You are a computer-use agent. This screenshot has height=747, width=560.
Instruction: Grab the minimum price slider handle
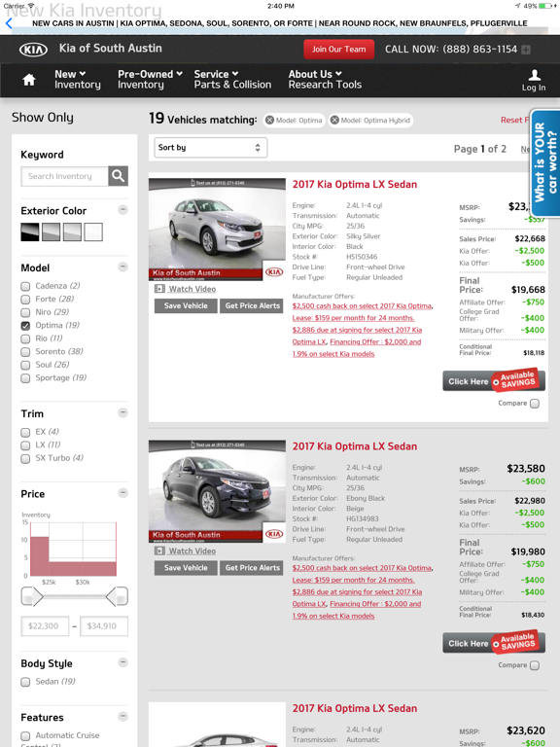point(32,596)
